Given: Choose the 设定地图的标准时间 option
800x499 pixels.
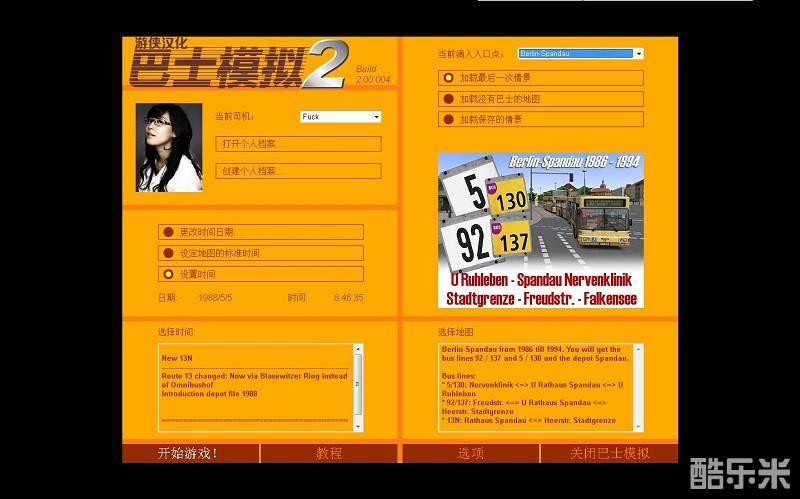Looking at the screenshot, I should pyautogui.click(x=169, y=253).
